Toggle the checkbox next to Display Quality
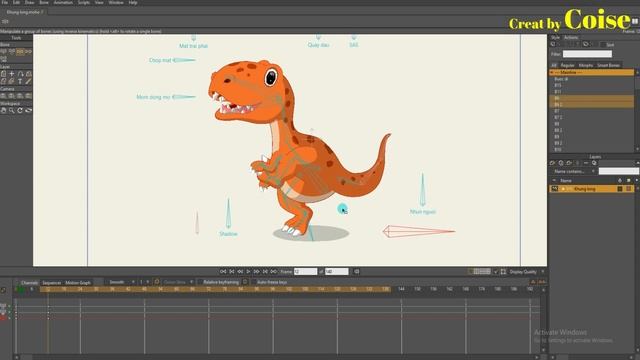Image resolution: width=640 pixels, height=360 pixels. [496, 272]
